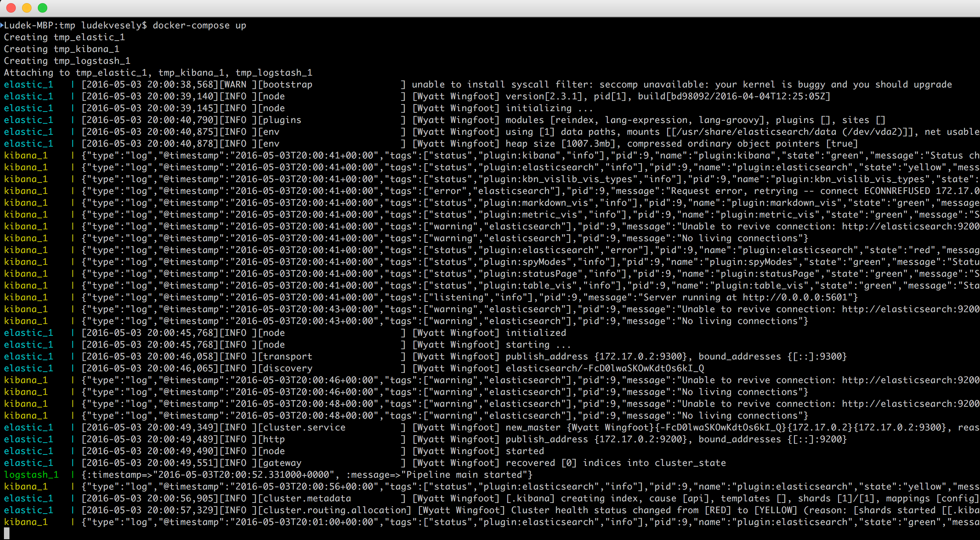The height and width of the screenshot is (540, 980).
Task: Click the green zoom window button
Action: tap(43, 8)
